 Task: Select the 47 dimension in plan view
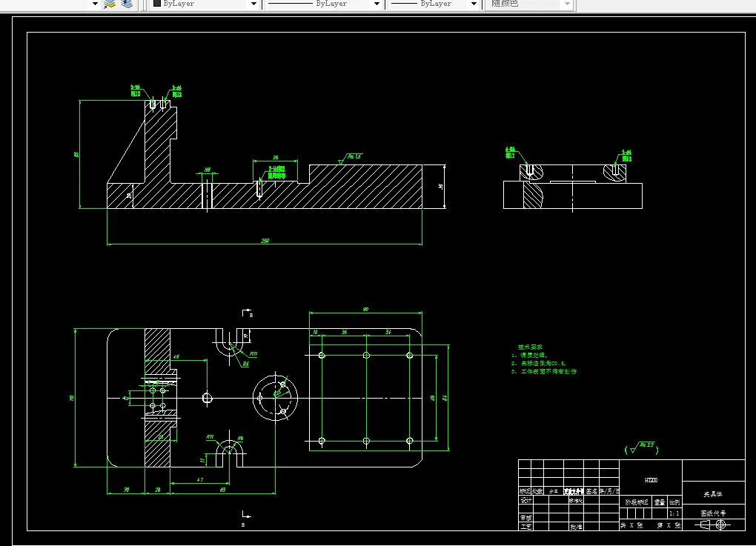tap(199, 479)
